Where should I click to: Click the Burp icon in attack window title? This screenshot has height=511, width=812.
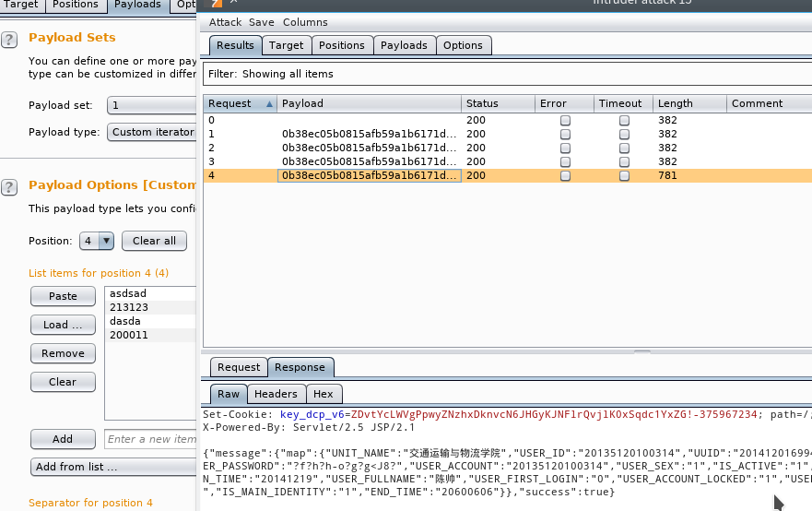216,4
